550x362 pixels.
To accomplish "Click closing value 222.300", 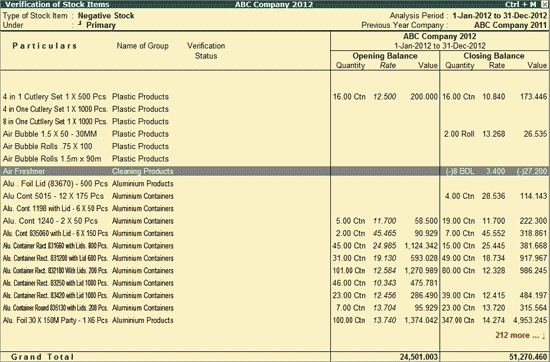I will point(534,221).
